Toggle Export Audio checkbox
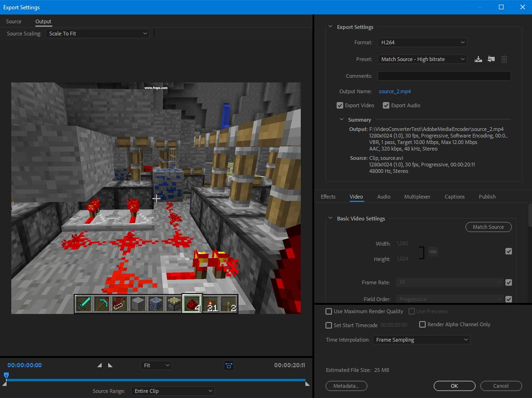 pos(386,105)
